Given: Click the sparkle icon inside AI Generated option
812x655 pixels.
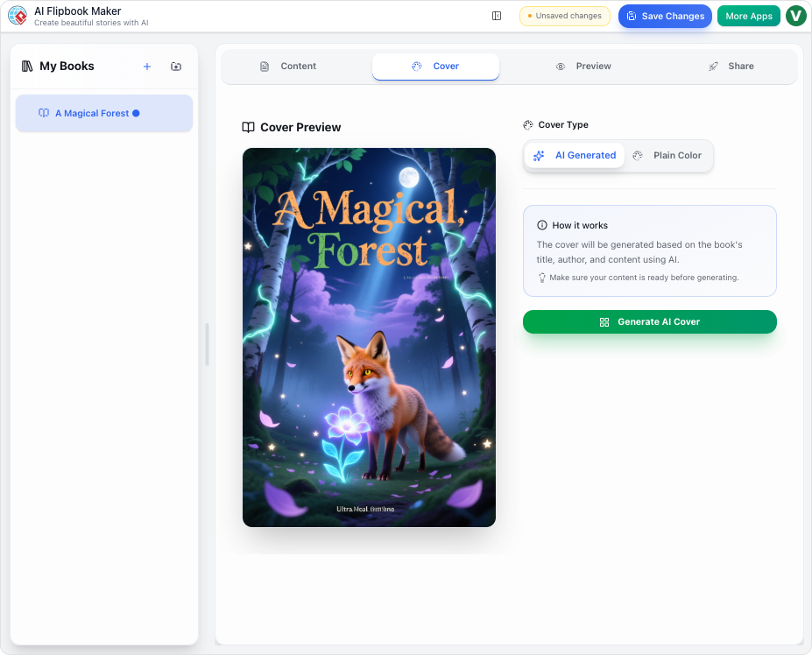Looking at the screenshot, I should point(538,155).
